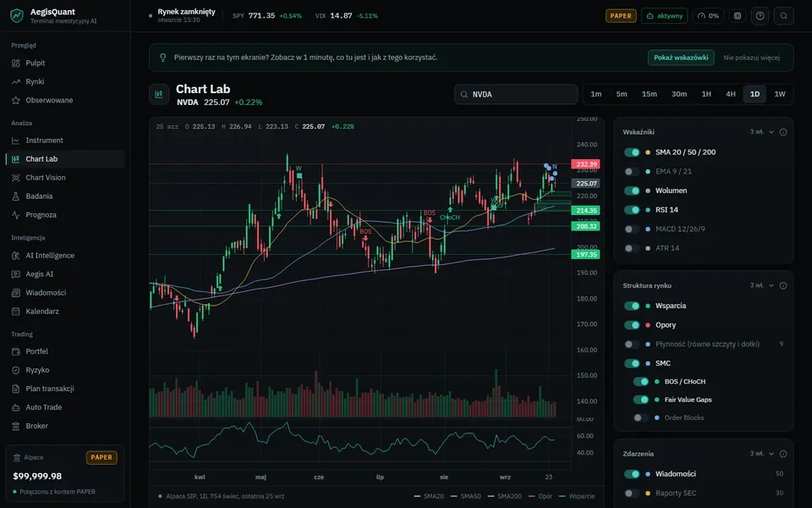Click the AegisQuant shield logo
Screen dimensions: 812x508
tap(17, 15)
